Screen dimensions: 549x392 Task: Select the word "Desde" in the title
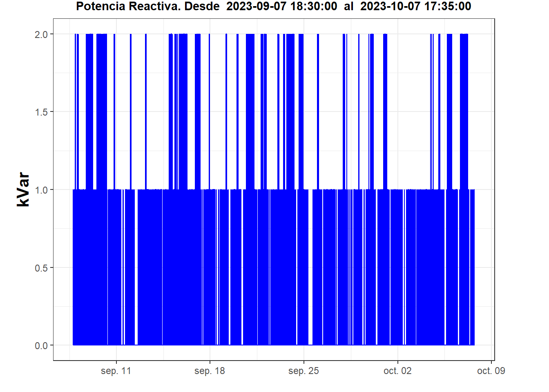point(202,7)
